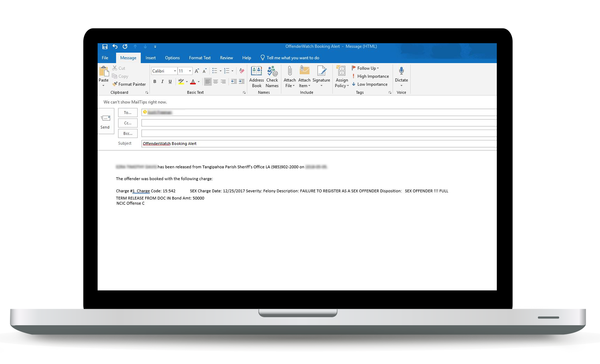Click the Shrink Font icon

(204, 71)
